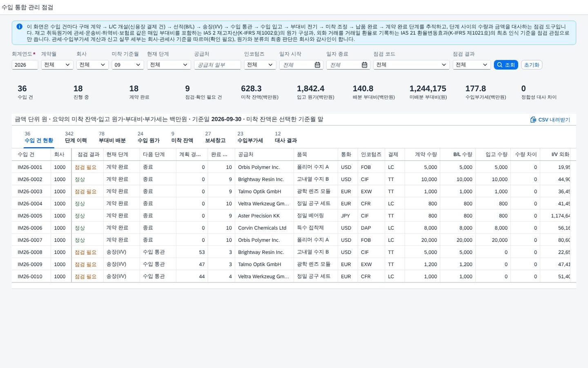Click the 회계연도 field containing 2026
Viewport: 588px width, 368px height.
pyautogui.click(x=25, y=65)
